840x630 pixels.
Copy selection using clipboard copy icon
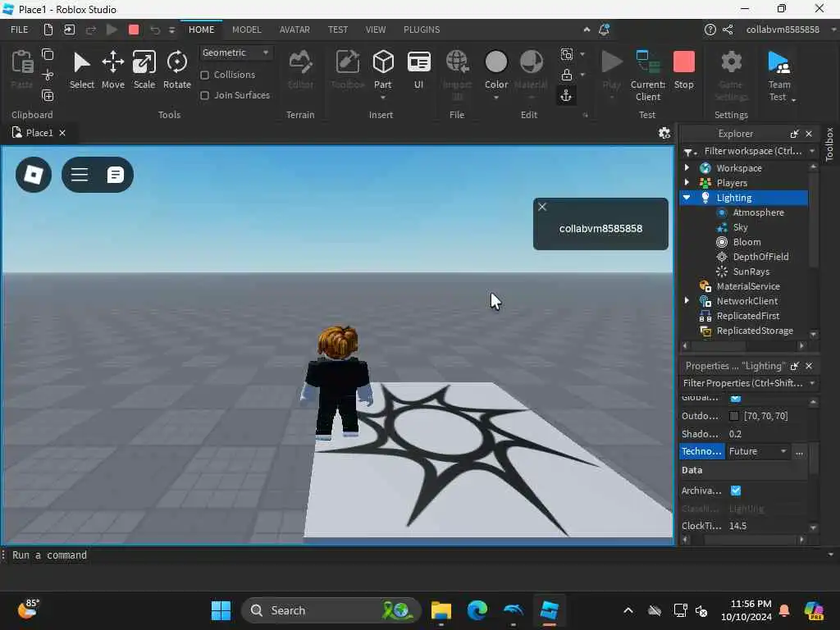point(48,54)
